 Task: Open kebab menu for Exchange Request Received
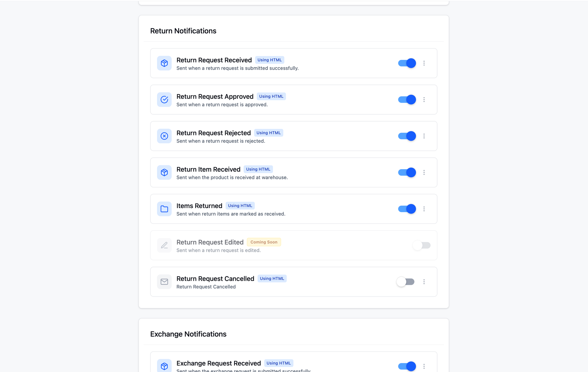coord(424,366)
